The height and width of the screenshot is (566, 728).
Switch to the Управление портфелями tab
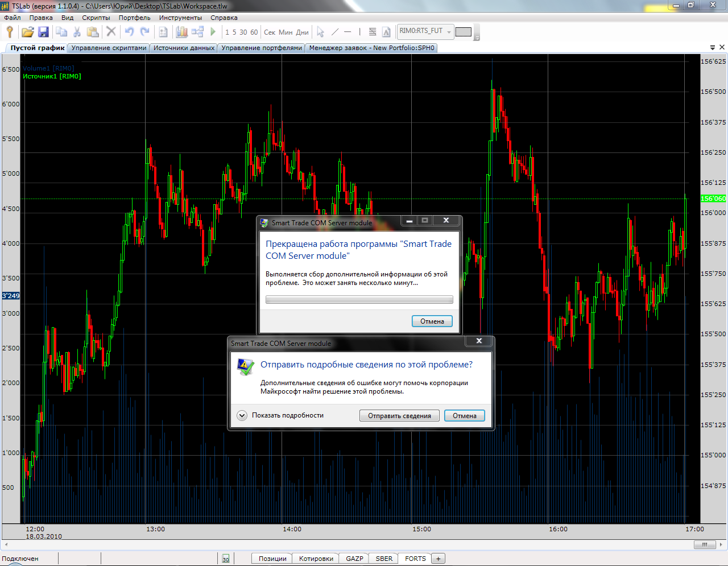(x=262, y=48)
